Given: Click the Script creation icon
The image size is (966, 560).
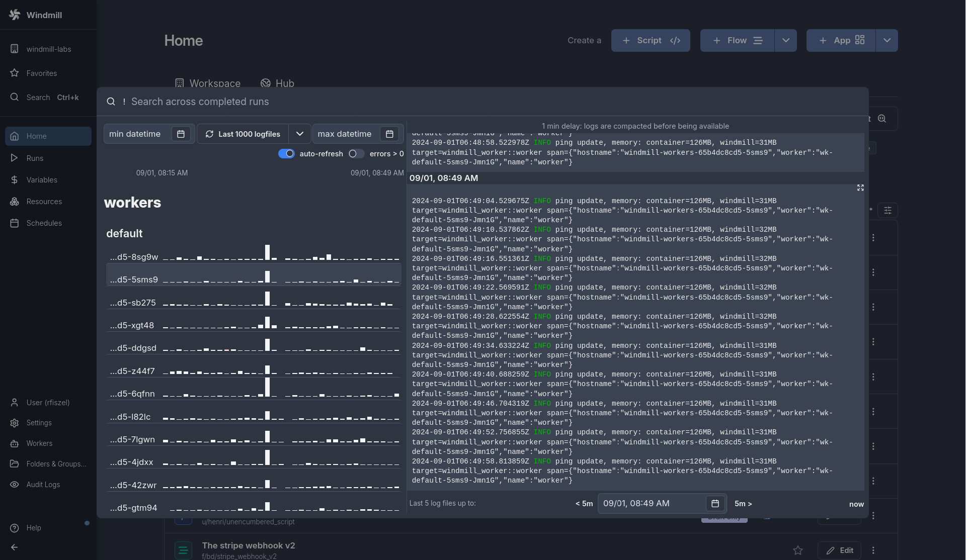Looking at the screenshot, I should point(650,40).
